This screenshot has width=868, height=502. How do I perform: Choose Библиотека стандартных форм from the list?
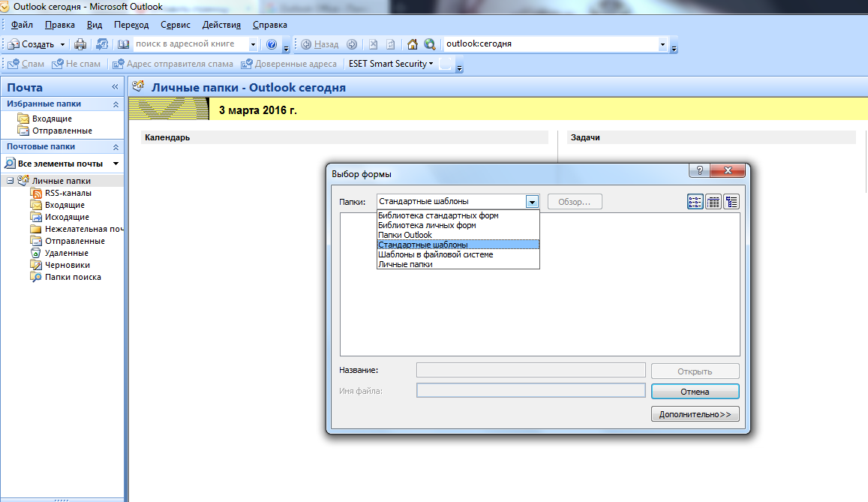pyautogui.click(x=458, y=216)
